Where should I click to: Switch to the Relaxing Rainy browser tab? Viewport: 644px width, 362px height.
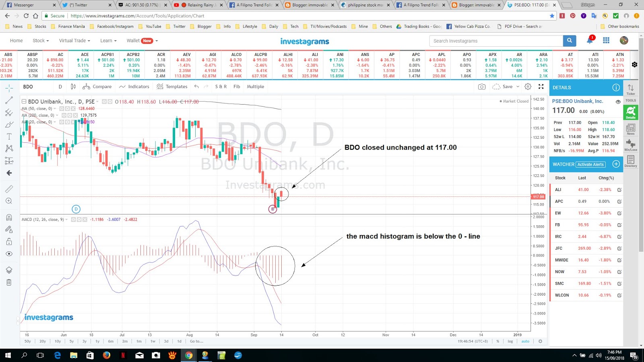(198, 5)
